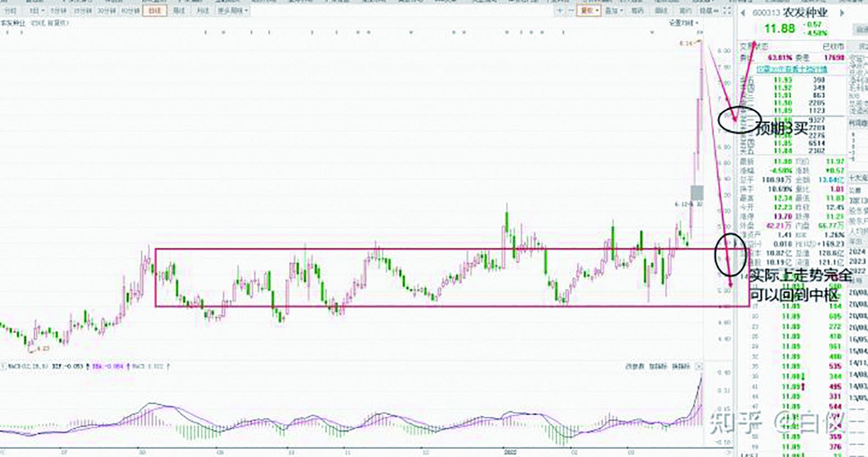
Task: Go to previous stock with left arrow
Action: [x=743, y=13]
